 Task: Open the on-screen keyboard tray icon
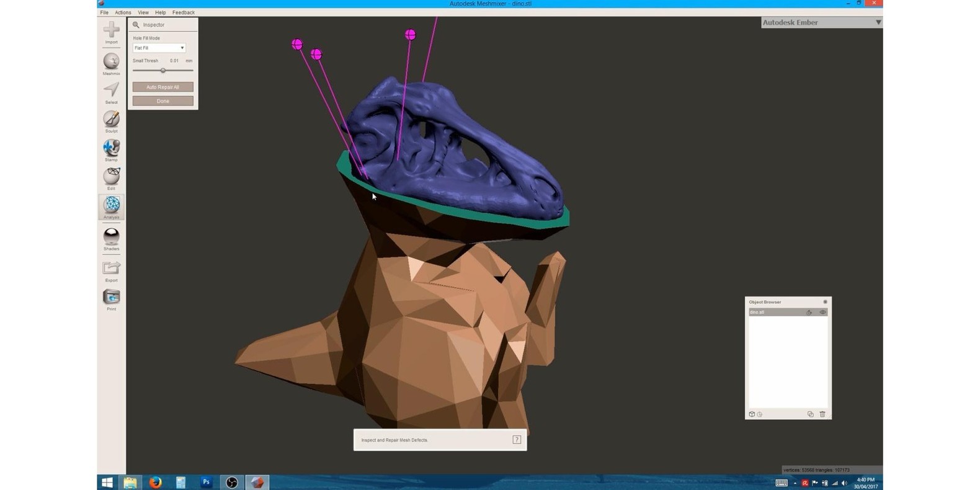(782, 483)
